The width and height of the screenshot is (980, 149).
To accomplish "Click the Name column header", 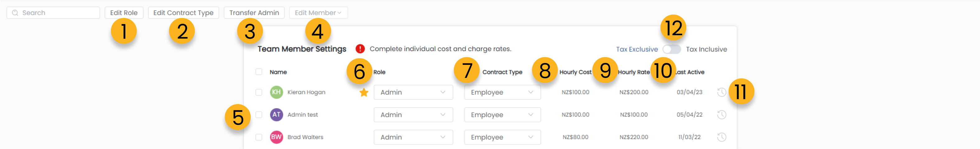I will [278, 72].
